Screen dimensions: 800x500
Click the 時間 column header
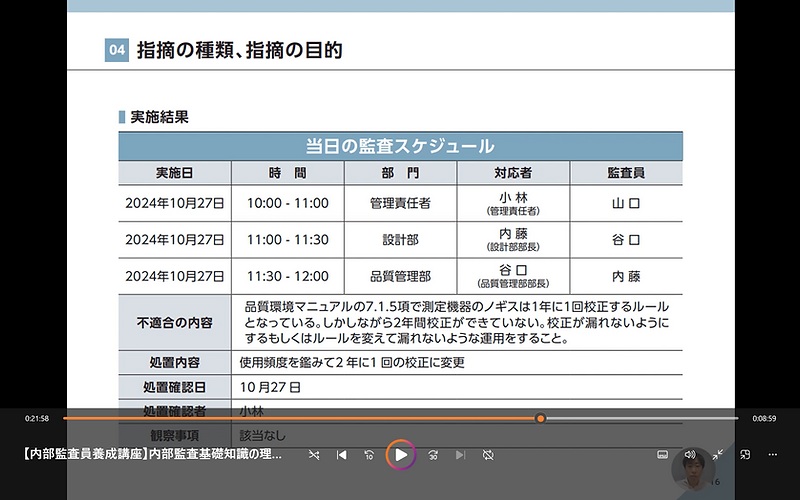(287, 173)
